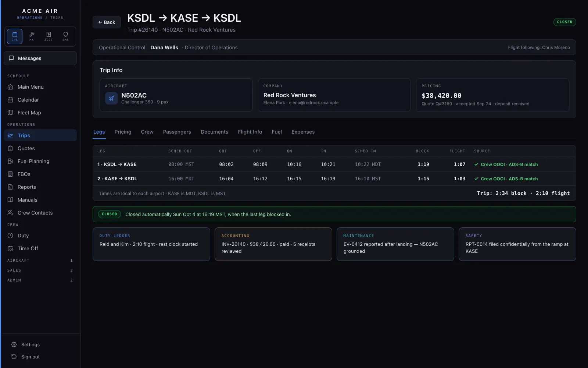Open the Crew tab
This screenshot has height=368, width=588.
pyautogui.click(x=147, y=132)
